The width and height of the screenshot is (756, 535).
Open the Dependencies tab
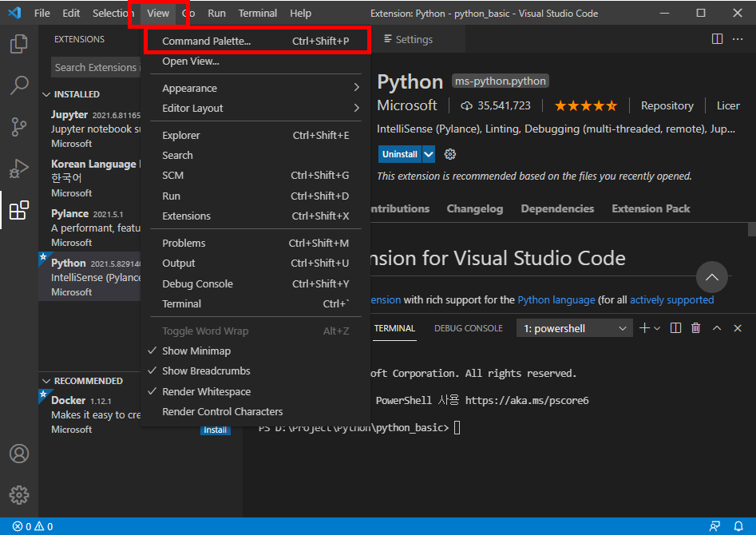click(x=557, y=209)
